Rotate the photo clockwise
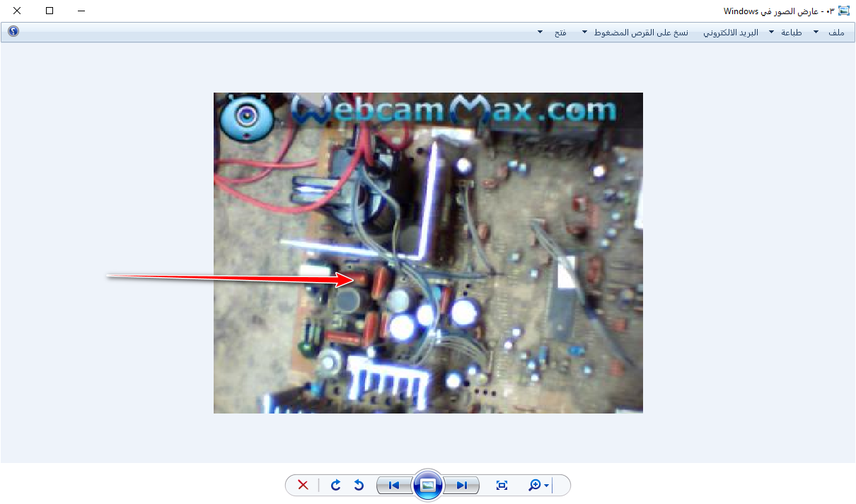This screenshot has width=856, height=504. (x=336, y=485)
